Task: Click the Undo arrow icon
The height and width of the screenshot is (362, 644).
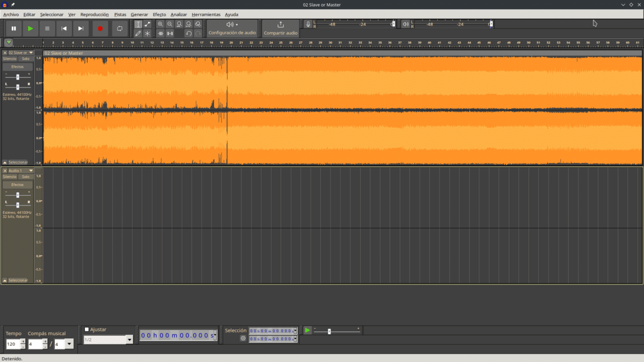Action: (188, 33)
